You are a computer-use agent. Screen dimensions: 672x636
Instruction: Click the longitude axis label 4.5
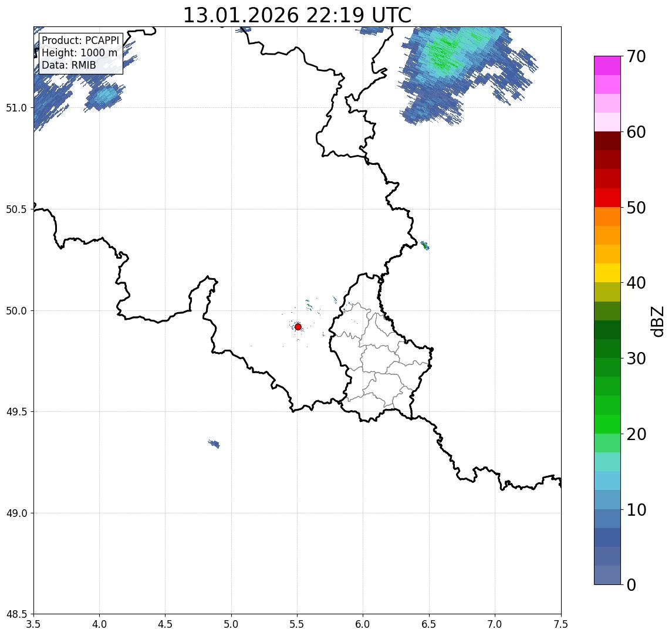point(166,624)
